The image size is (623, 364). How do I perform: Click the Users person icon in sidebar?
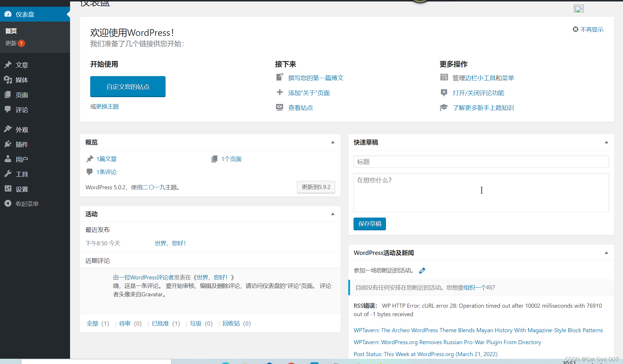coord(8,159)
